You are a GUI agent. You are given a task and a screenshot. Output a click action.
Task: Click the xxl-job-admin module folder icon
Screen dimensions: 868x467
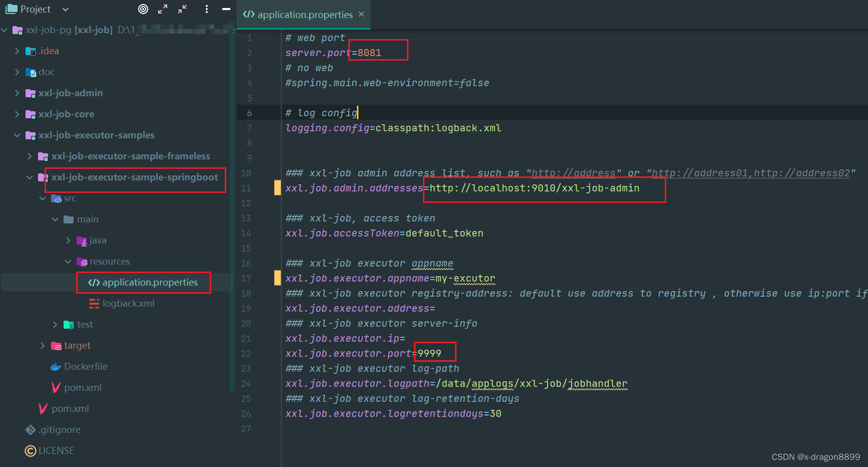(31, 93)
